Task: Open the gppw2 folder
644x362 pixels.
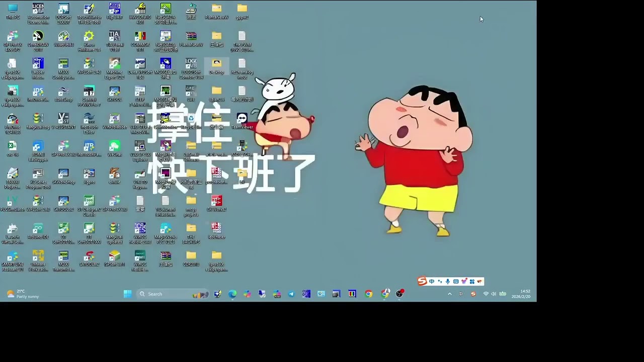Action: [x=242, y=12]
